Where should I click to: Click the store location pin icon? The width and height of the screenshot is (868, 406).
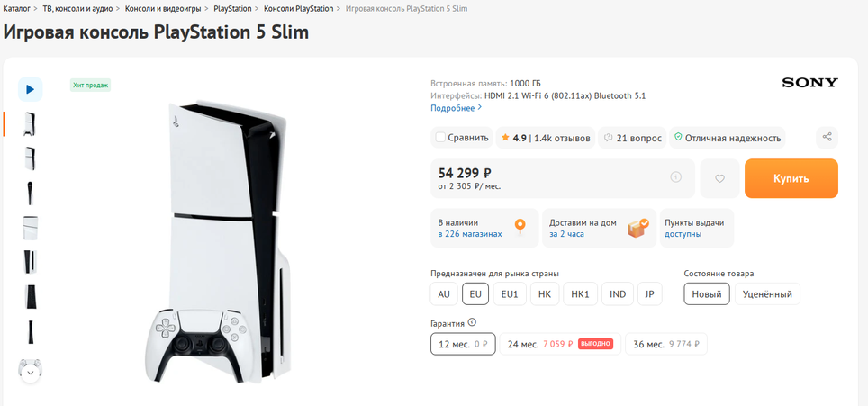click(x=520, y=226)
